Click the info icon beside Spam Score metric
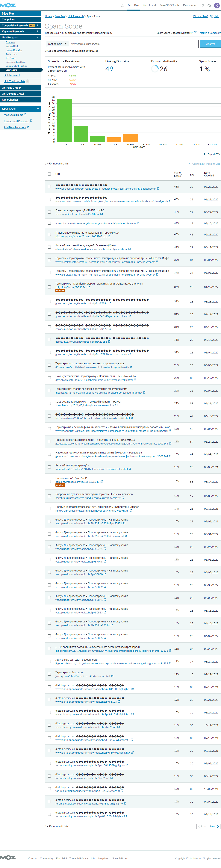Screen dimensions: 221x868 click(x=217, y=60)
